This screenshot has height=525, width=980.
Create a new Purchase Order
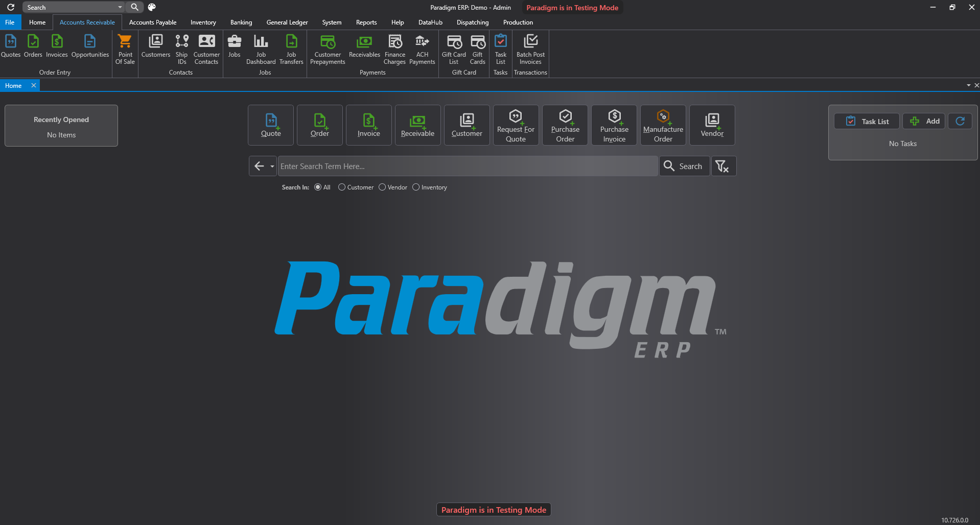565,125
